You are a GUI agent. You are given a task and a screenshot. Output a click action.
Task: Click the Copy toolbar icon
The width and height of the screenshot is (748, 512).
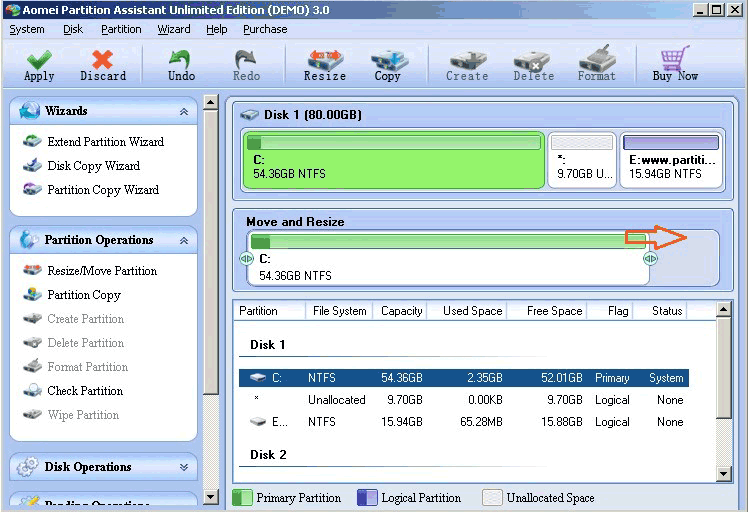coord(389,59)
